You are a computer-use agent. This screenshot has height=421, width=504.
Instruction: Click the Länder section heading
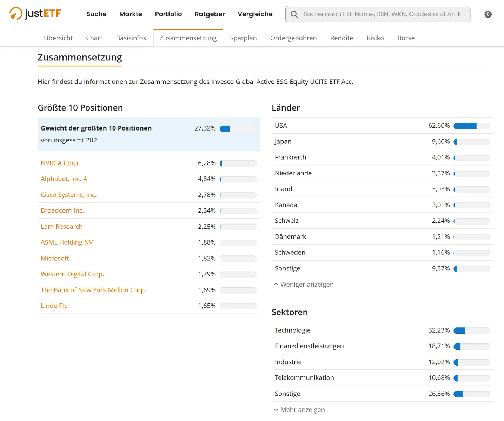(x=286, y=108)
